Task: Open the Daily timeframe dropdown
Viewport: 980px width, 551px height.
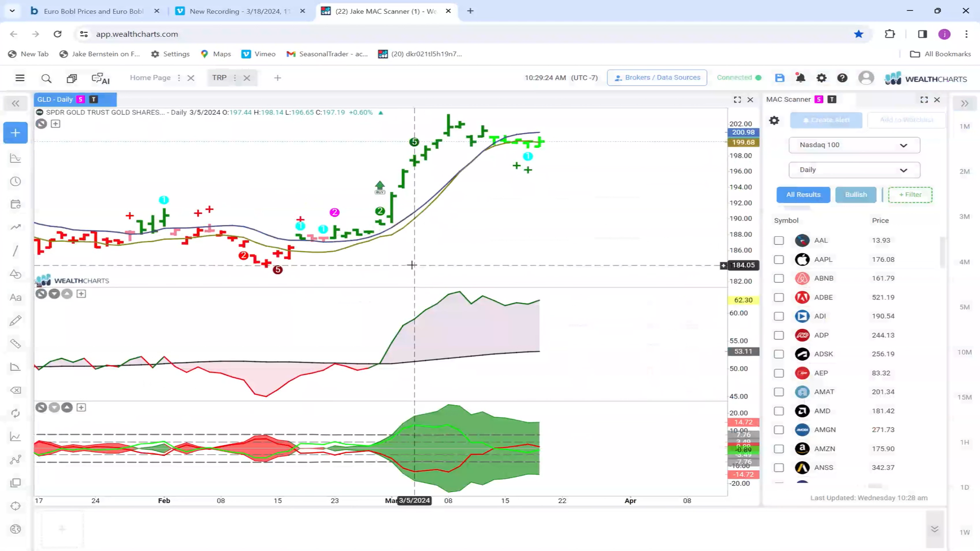Action: pos(854,170)
